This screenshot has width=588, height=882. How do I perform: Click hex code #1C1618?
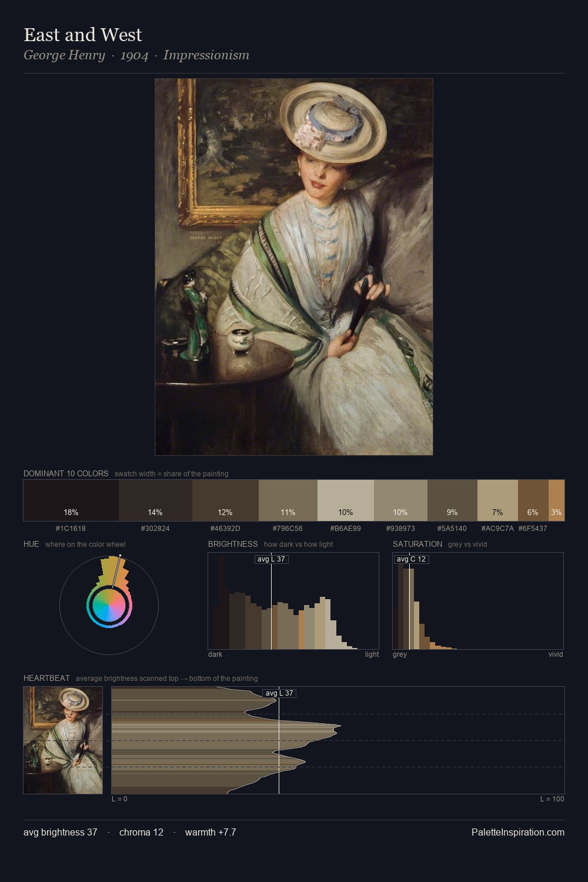(x=71, y=529)
